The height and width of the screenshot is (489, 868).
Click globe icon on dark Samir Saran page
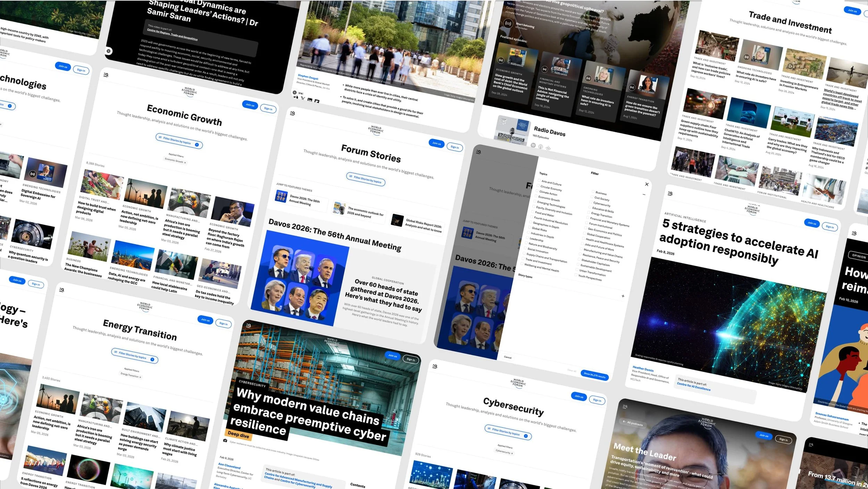click(x=109, y=51)
